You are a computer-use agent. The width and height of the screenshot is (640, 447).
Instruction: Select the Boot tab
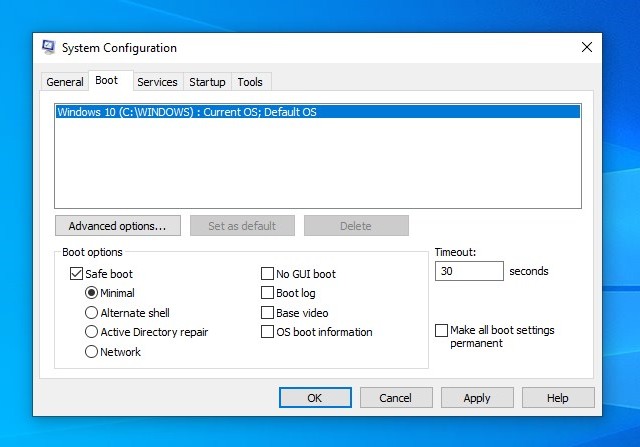tap(107, 80)
